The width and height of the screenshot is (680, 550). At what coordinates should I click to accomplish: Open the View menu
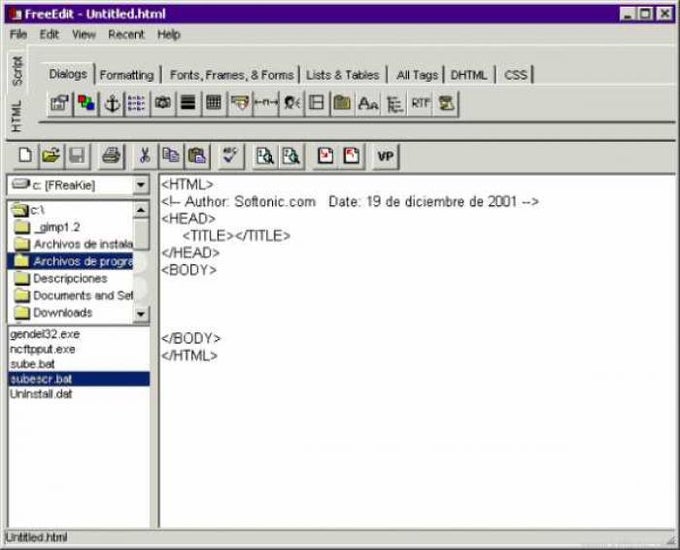click(84, 35)
